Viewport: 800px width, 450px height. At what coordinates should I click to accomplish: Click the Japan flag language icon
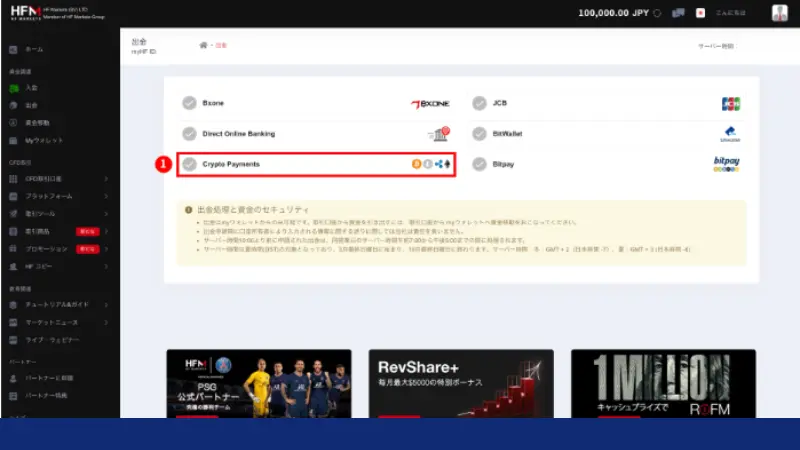click(x=700, y=14)
